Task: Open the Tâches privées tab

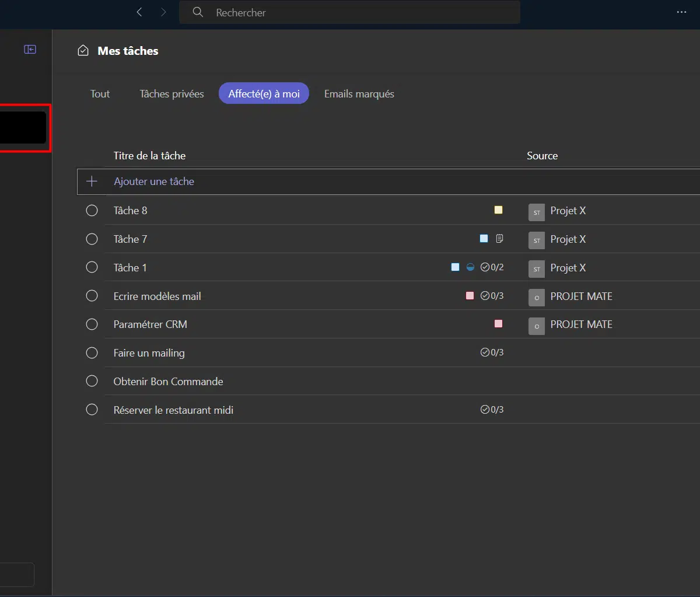Action: [171, 94]
